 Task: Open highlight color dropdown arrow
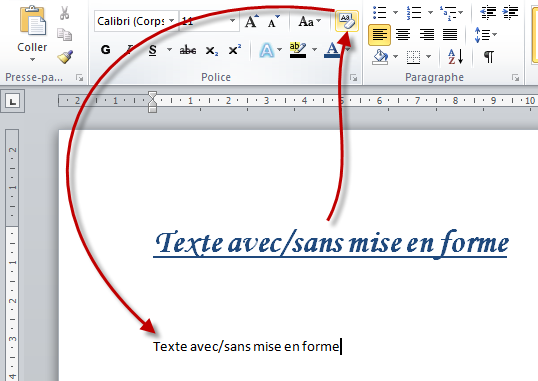pyautogui.click(x=314, y=50)
